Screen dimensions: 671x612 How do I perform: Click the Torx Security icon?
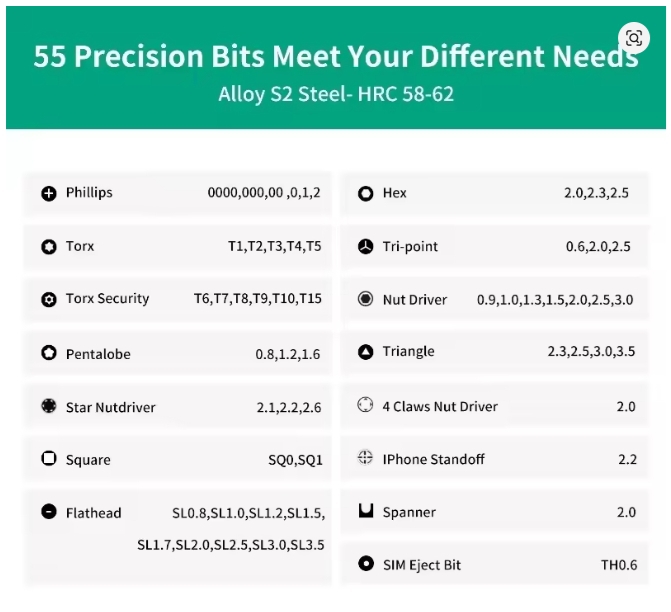pyautogui.click(x=49, y=299)
